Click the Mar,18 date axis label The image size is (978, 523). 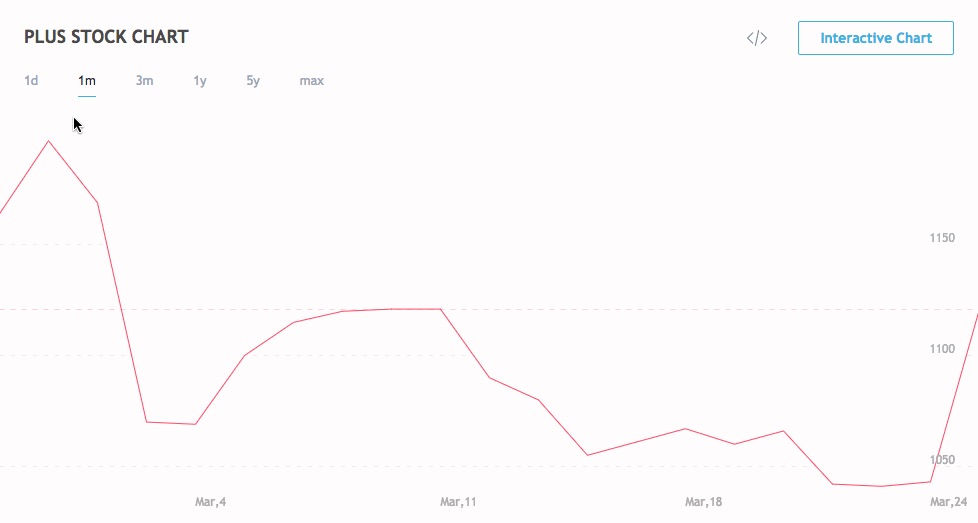point(703,502)
